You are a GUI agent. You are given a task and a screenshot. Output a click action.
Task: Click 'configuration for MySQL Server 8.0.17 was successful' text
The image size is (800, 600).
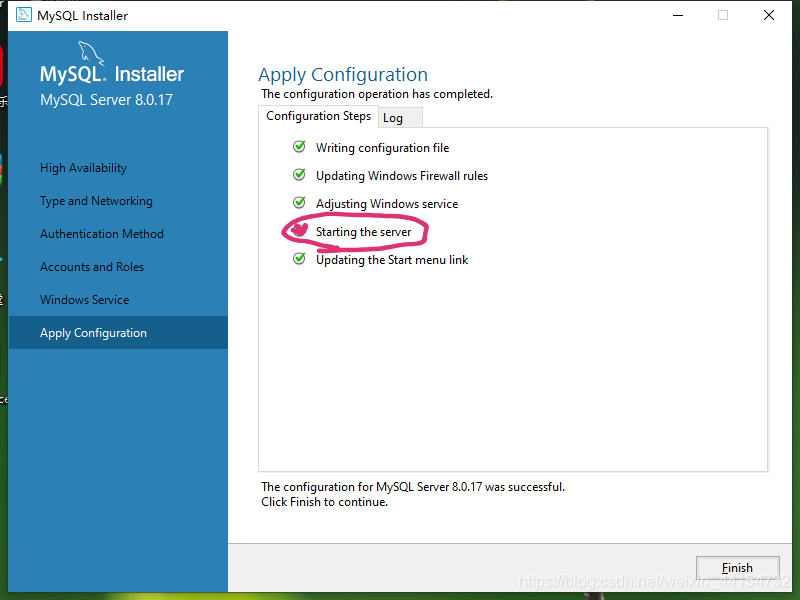[424, 487]
